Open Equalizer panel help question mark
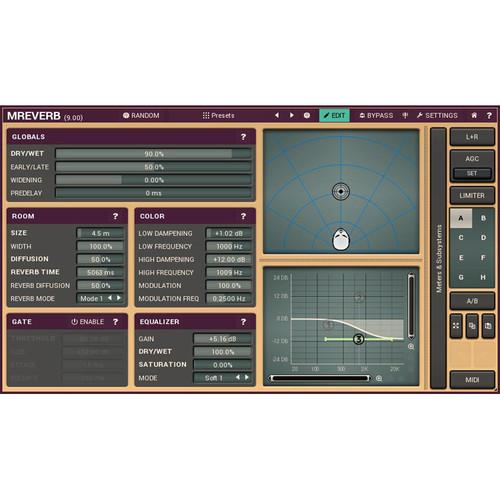This screenshot has width=500, height=500. pos(243,322)
